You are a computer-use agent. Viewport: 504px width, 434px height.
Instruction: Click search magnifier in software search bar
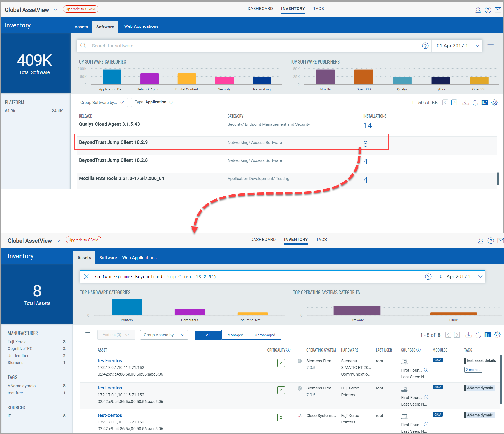pos(83,46)
